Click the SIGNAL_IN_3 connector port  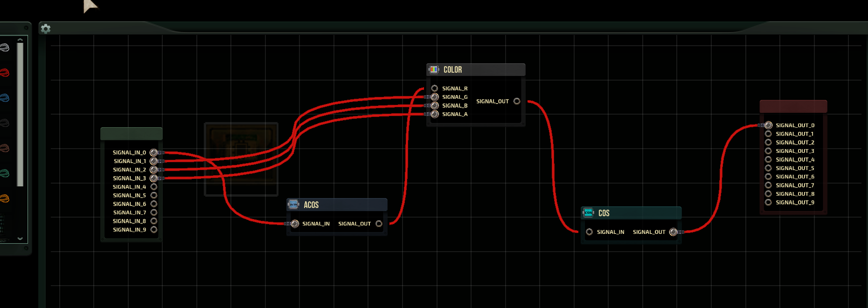pos(153,178)
